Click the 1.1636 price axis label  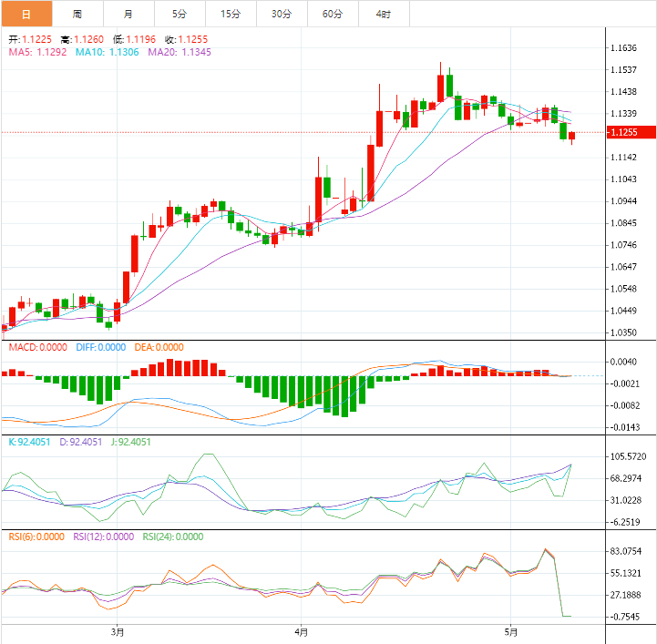click(623, 47)
